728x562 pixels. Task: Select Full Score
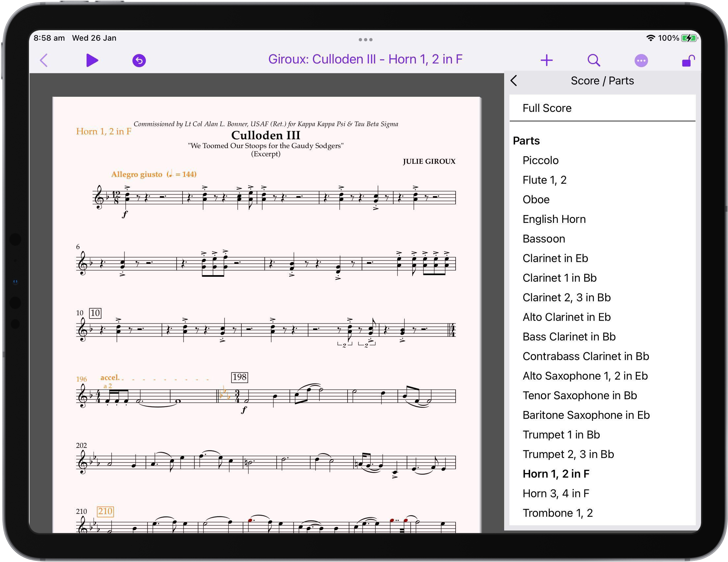pos(602,108)
